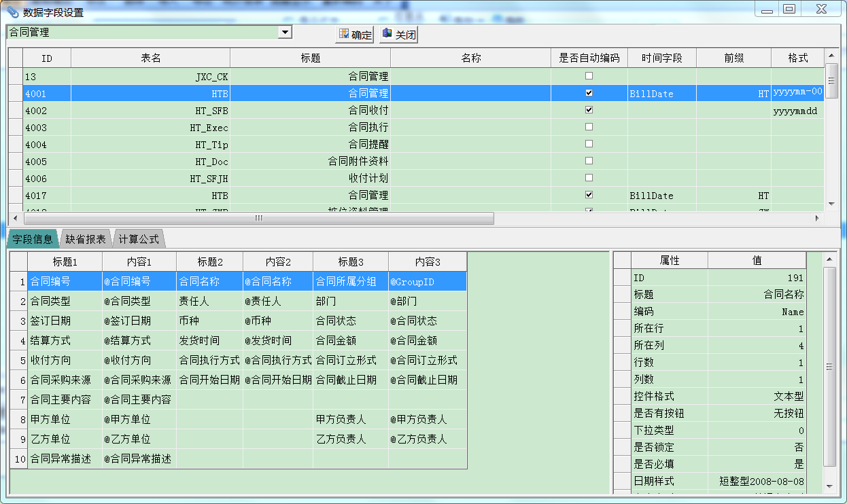
Task: Select the 字段信息 tab
Action: 33,239
